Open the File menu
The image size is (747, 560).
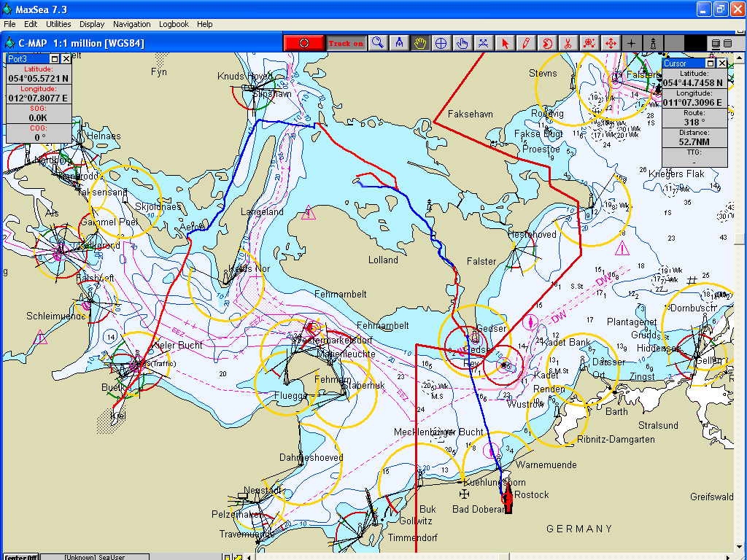[x=9, y=24]
